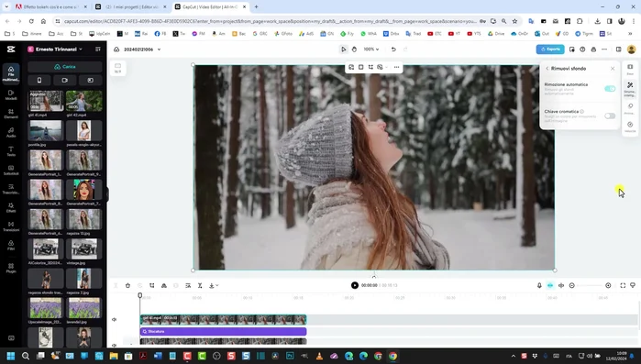Screen dimensions: 641x364
Task: Open File Explorer from the taskbar
Action: pyautogui.click(x=114, y=356)
